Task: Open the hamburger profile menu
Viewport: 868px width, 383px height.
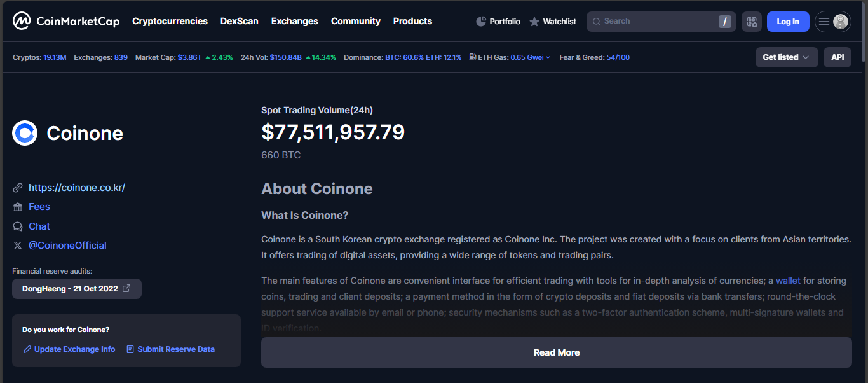Action: pyautogui.click(x=832, y=22)
